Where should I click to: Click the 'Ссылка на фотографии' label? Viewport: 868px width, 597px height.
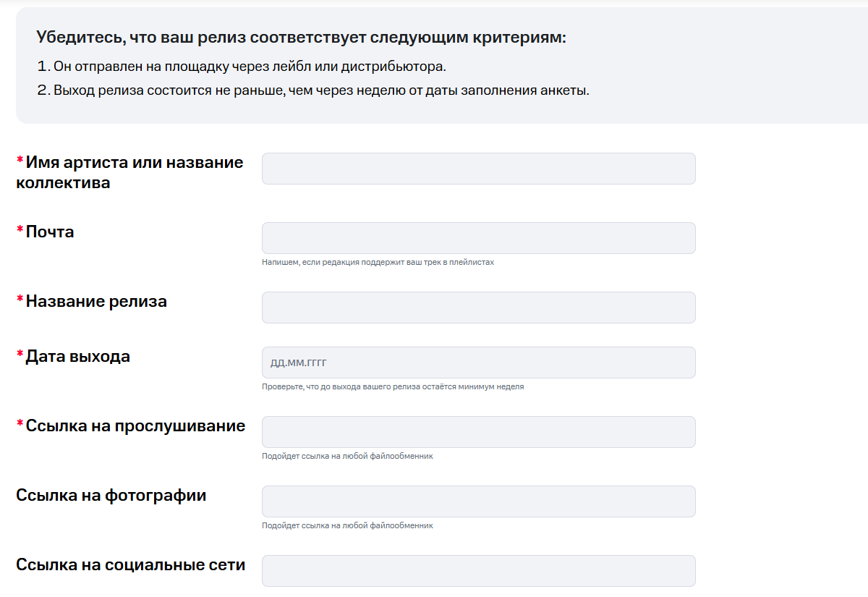pos(111,496)
